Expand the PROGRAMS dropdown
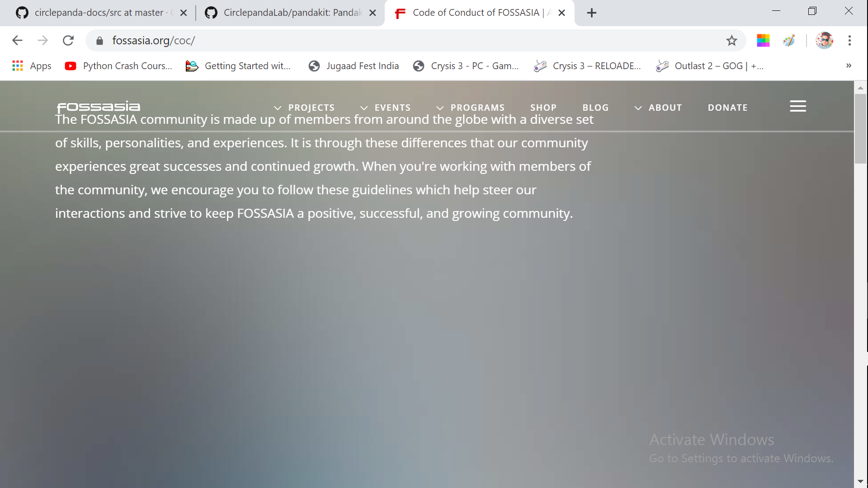The width and height of the screenshot is (868, 488). pyautogui.click(x=471, y=108)
